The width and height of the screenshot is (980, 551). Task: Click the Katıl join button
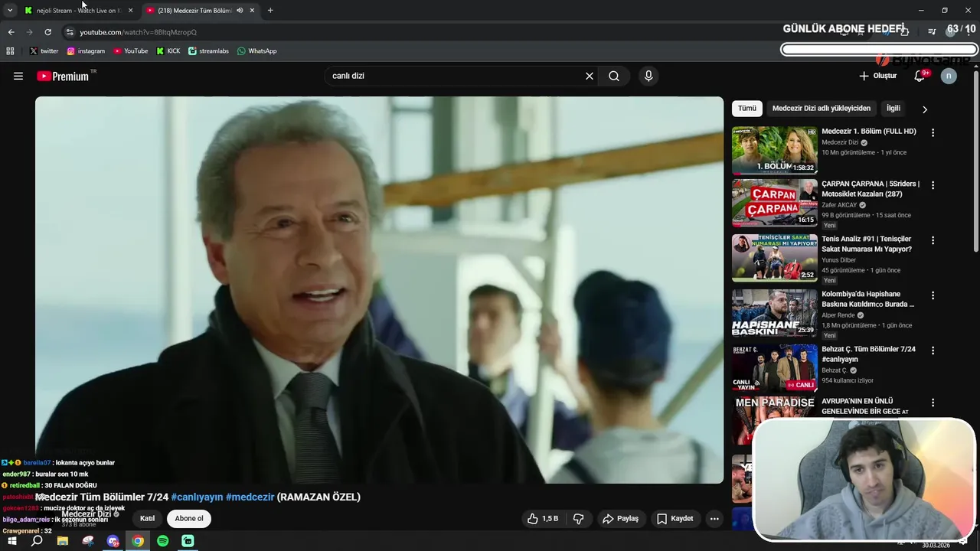tap(147, 518)
